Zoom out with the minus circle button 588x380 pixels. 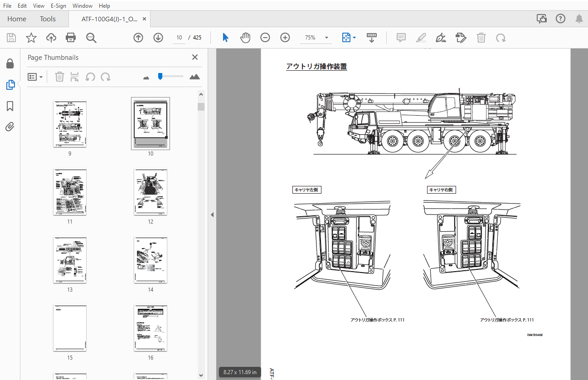265,38
